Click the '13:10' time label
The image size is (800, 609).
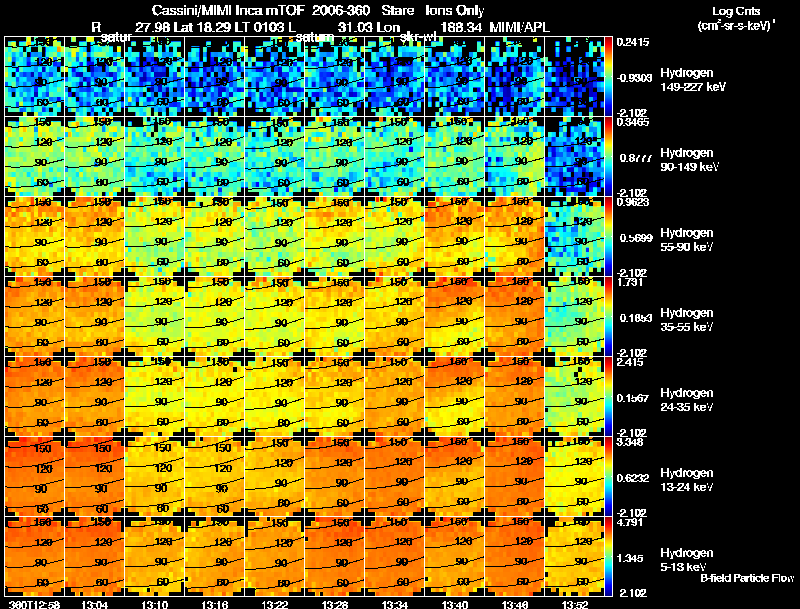155,605
